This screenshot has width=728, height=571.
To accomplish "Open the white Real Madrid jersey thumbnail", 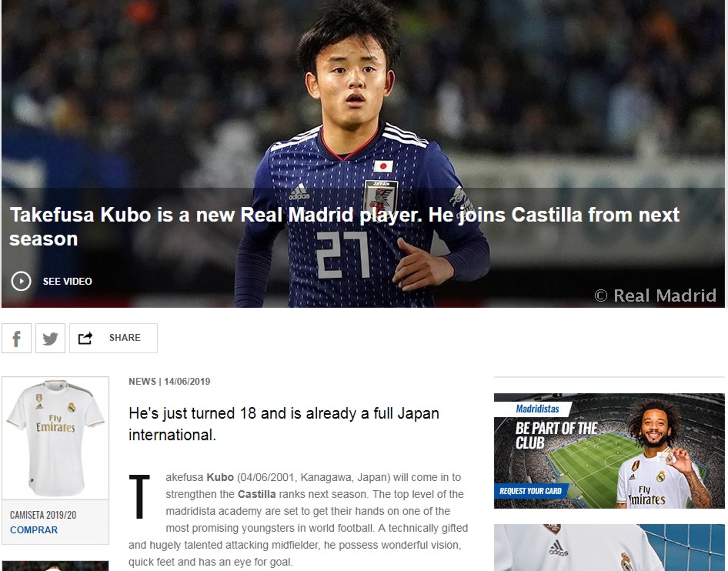I will point(55,438).
